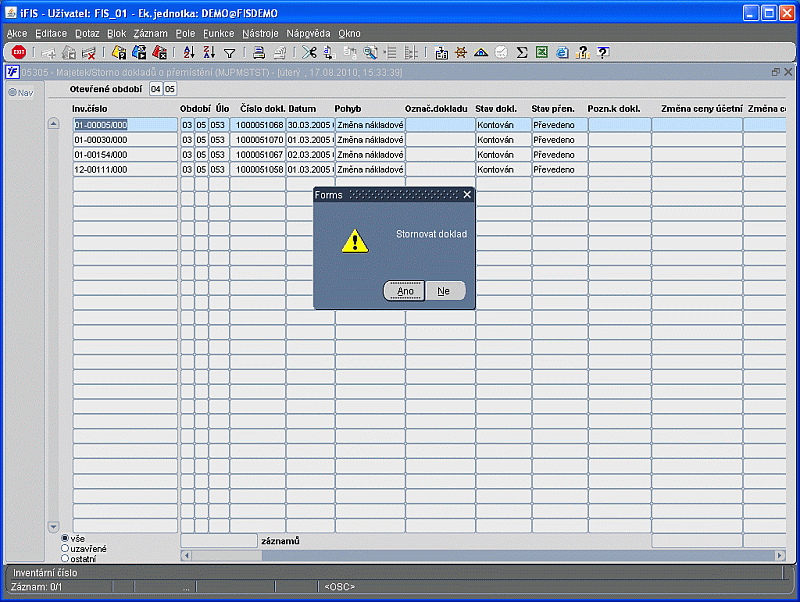The image size is (800, 602).
Task: Click the open period field '04'
Action: pyautogui.click(x=156, y=89)
